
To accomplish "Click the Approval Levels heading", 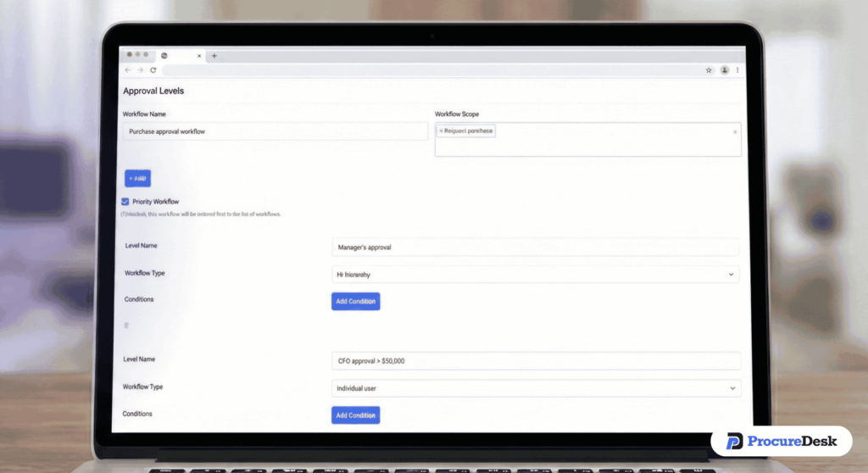I will tap(153, 91).
